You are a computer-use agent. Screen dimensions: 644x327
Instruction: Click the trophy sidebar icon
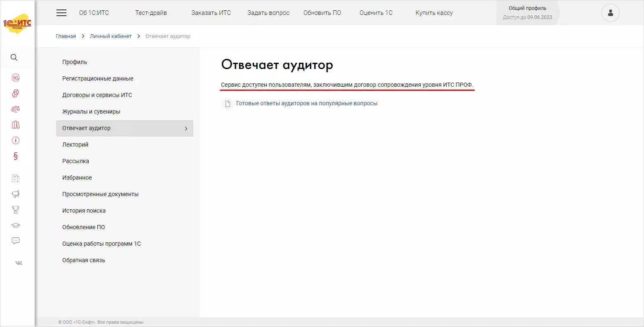tap(16, 210)
